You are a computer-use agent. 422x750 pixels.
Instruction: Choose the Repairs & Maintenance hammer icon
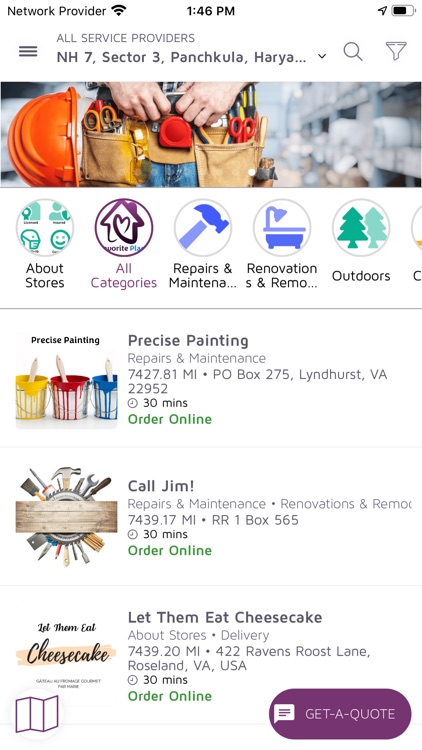click(x=203, y=228)
